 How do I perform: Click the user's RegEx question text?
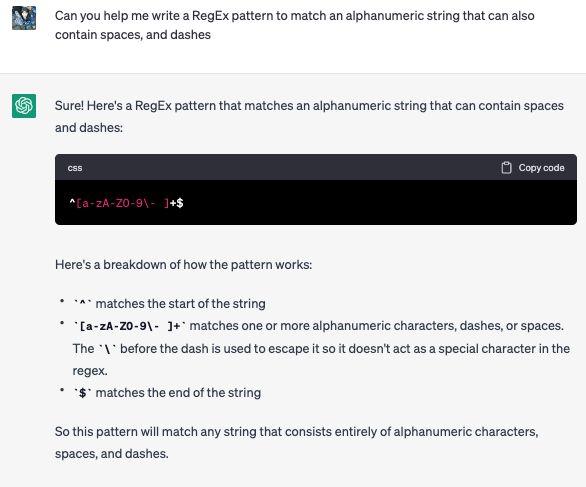tap(294, 25)
